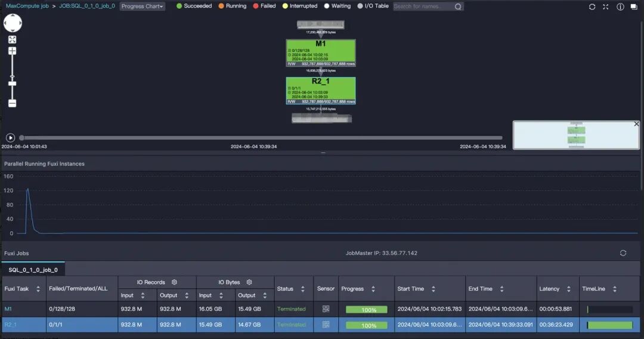Screen dimensions: 644x339
Task: Click the blurred output table node below R2_1
Action: [321, 119]
